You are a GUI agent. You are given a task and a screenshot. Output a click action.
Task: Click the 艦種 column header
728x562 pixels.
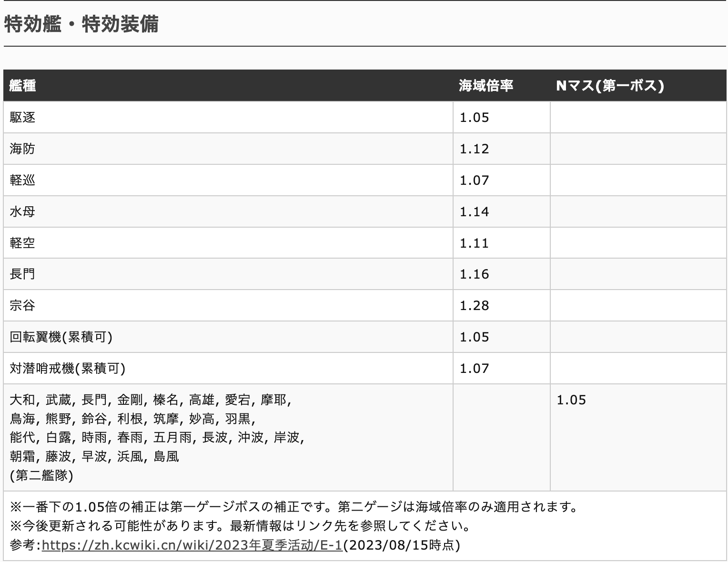(x=22, y=86)
